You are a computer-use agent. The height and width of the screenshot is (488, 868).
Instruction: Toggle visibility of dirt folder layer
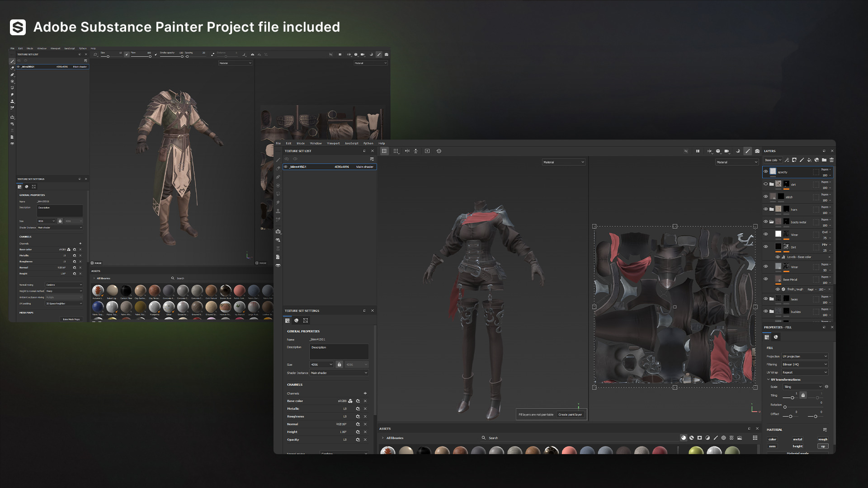765,184
